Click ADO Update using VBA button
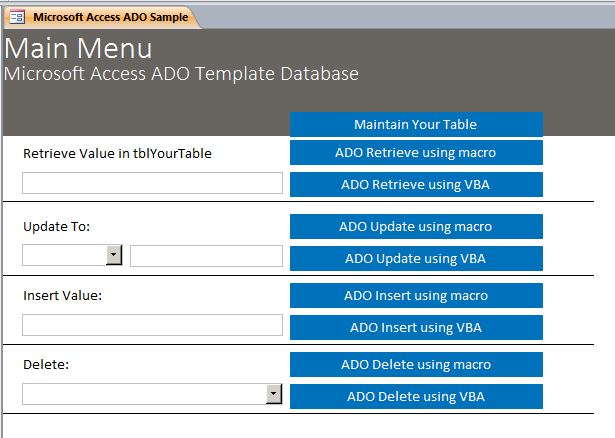The height and width of the screenshot is (438, 615). tap(416, 258)
